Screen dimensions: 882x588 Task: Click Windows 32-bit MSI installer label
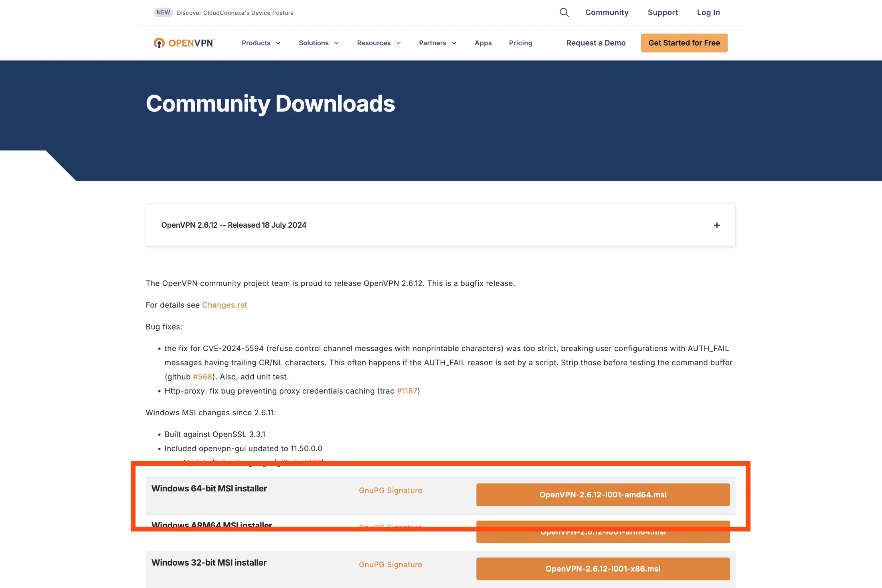(209, 563)
